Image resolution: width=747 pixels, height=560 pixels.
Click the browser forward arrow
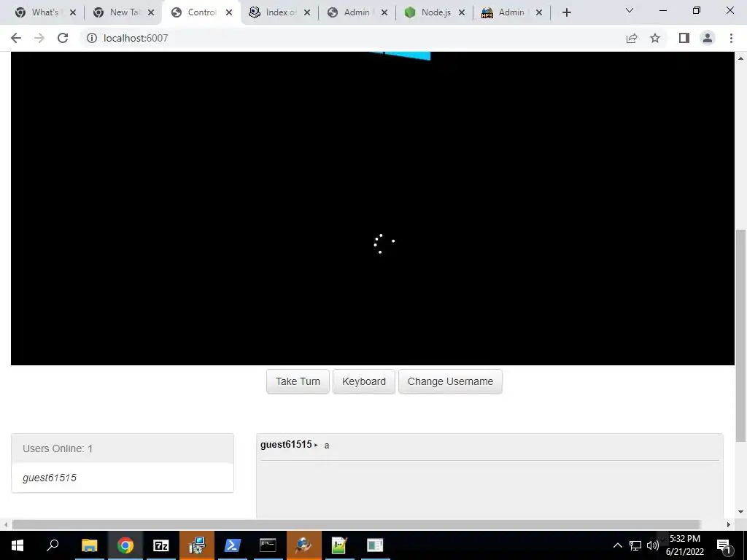[x=39, y=38]
